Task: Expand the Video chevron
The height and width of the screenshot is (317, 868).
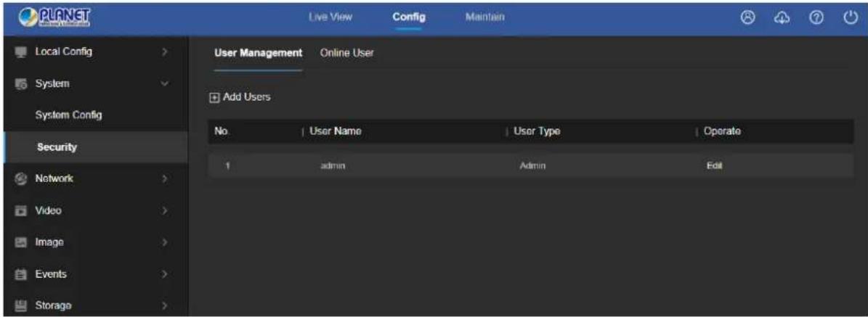Action: (164, 211)
